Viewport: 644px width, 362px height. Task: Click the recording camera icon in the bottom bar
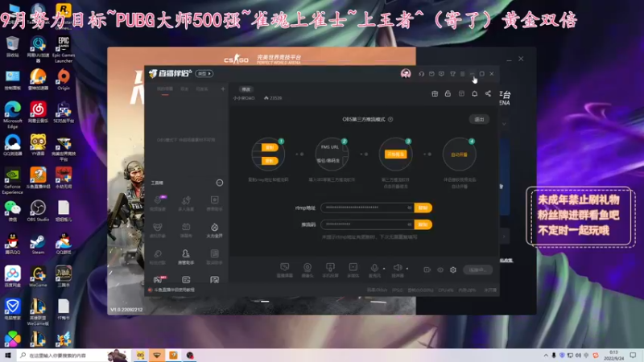(427, 269)
